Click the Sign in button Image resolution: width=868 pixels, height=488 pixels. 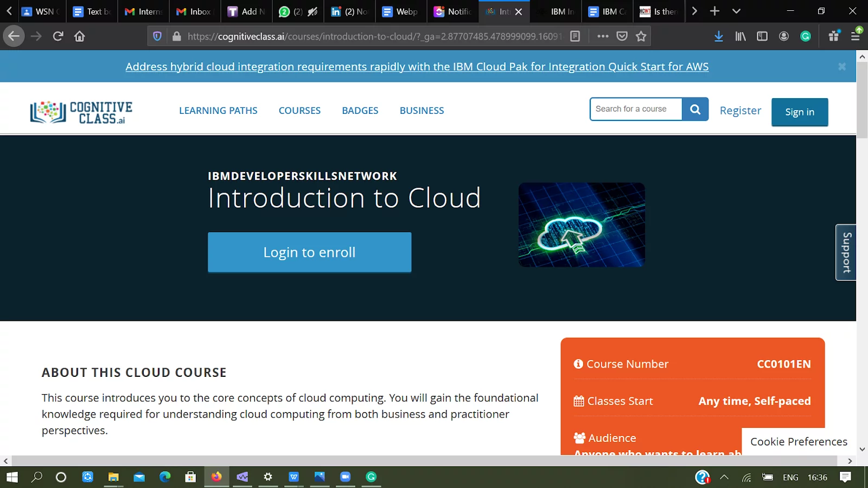800,112
